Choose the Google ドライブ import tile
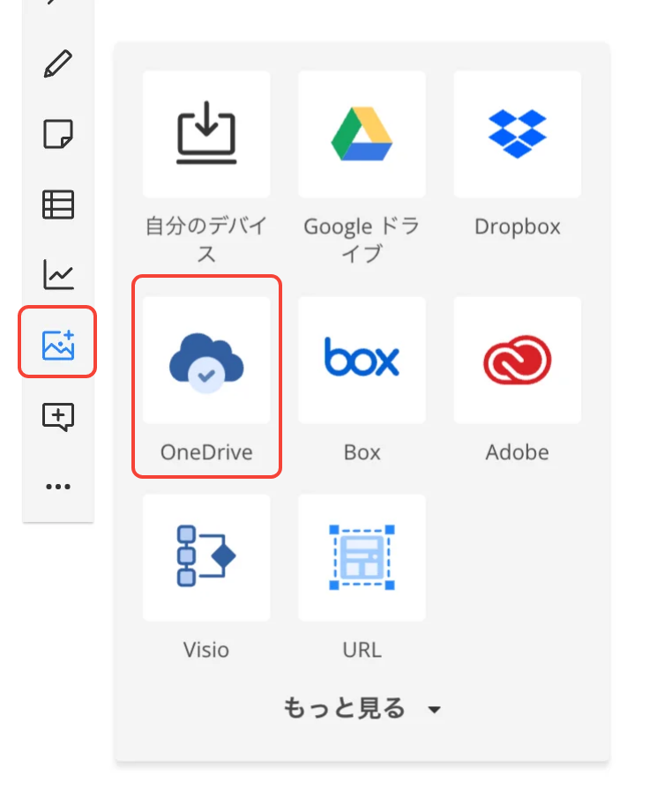672x797 pixels. pyautogui.click(x=362, y=134)
